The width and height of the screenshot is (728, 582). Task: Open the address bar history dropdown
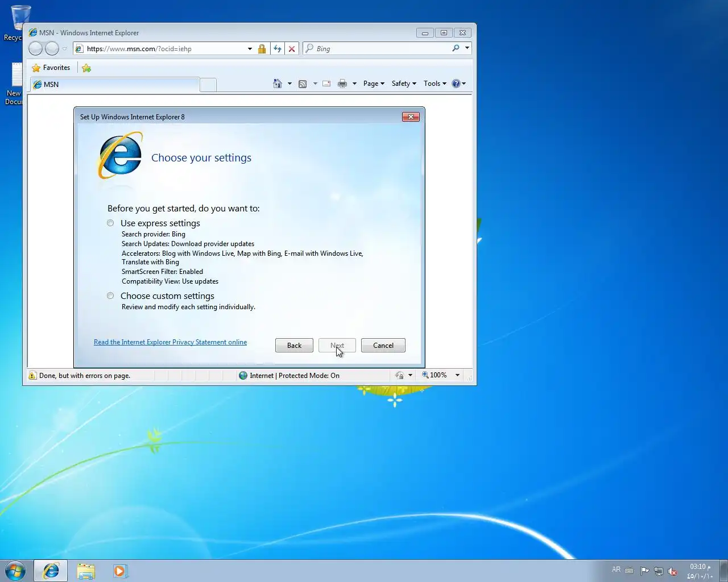click(x=250, y=49)
